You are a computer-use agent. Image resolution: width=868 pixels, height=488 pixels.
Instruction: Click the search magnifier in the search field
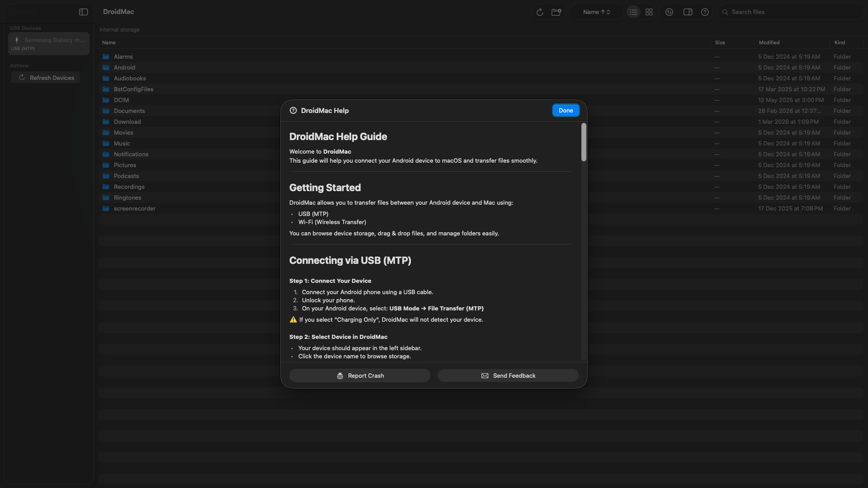(726, 12)
